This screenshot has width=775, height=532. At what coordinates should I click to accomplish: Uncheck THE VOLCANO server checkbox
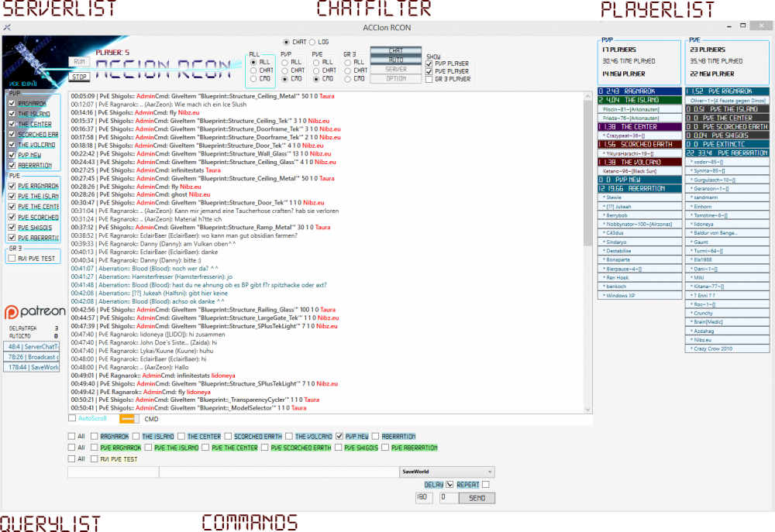[12, 145]
